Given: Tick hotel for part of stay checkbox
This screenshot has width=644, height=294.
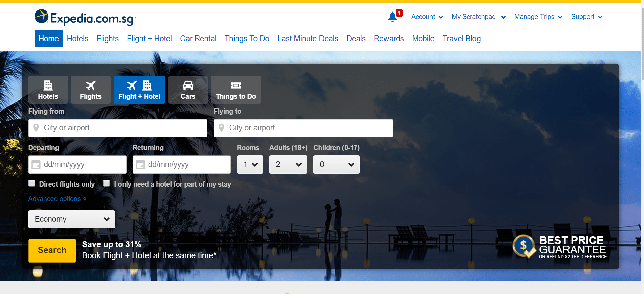Looking at the screenshot, I should (x=107, y=183).
